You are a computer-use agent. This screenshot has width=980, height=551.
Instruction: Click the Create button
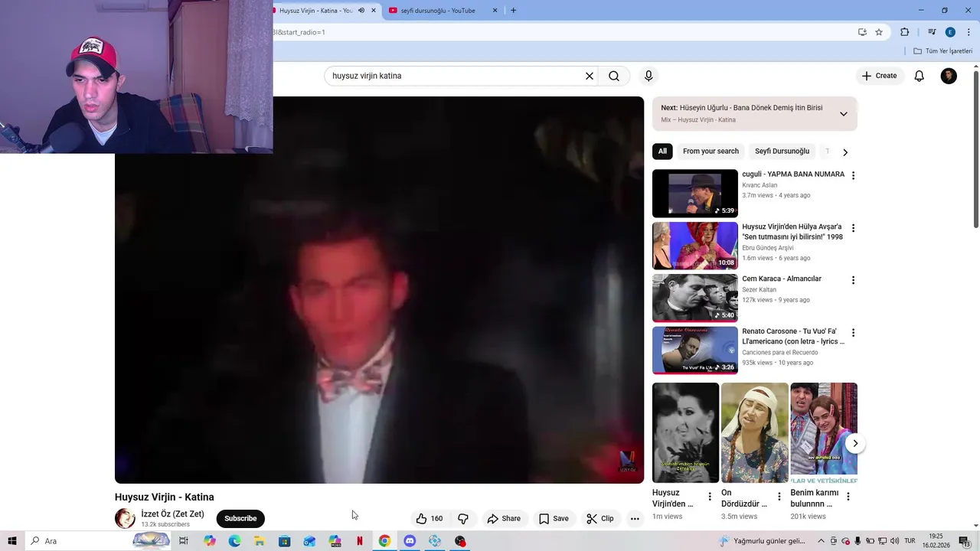(x=879, y=76)
